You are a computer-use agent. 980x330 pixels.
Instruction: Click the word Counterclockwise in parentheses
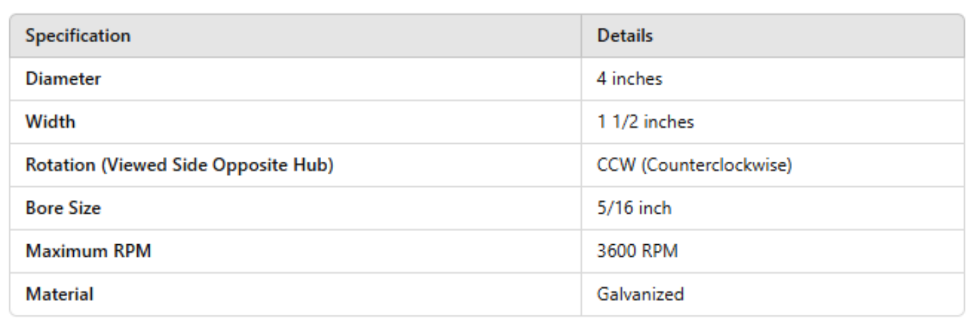click(x=715, y=165)
